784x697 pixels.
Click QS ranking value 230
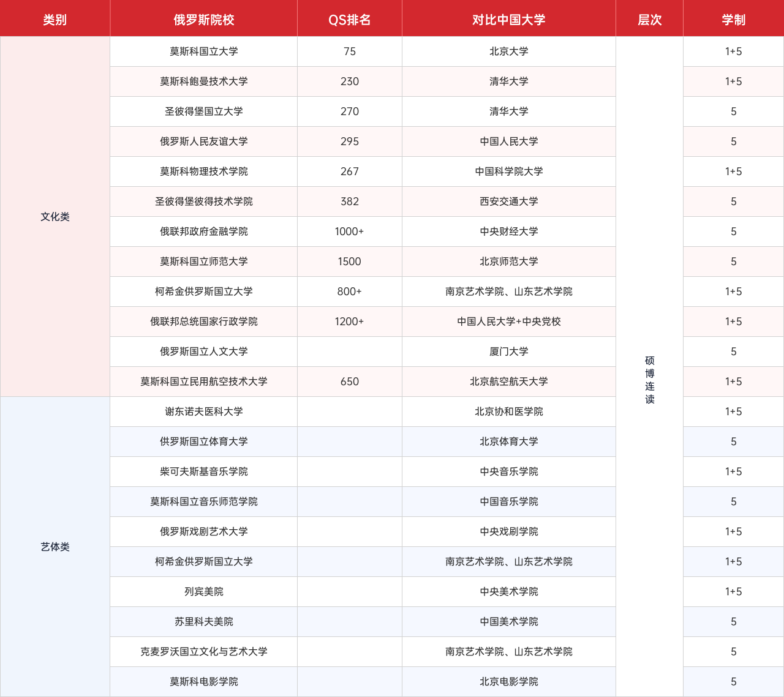point(350,81)
